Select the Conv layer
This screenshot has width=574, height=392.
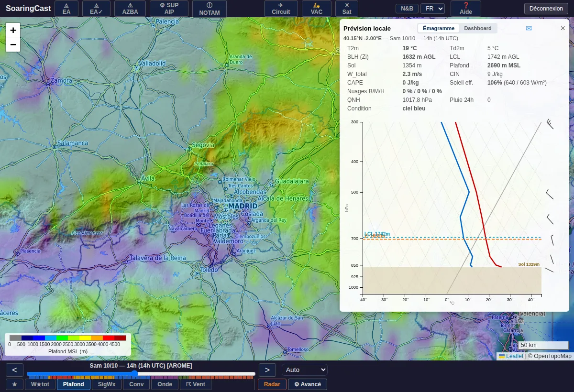tap(136, 384)
